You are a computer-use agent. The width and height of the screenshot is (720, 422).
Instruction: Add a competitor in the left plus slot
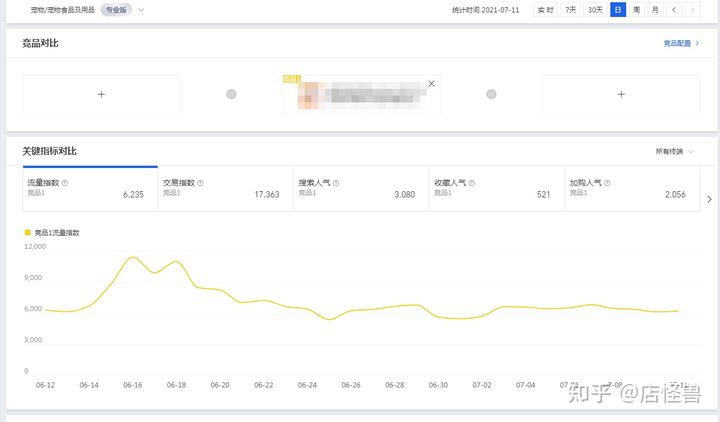tap(101, 94)
